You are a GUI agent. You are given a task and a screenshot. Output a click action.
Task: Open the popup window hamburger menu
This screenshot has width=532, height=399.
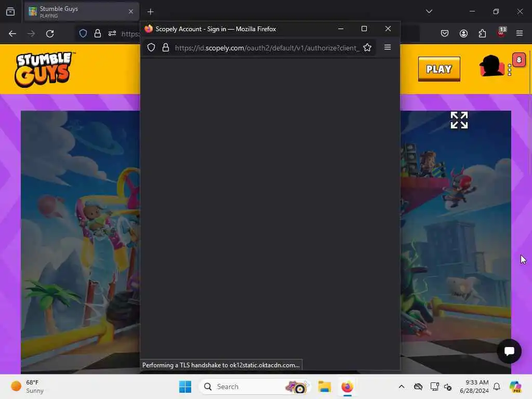(x=388, y=47)
